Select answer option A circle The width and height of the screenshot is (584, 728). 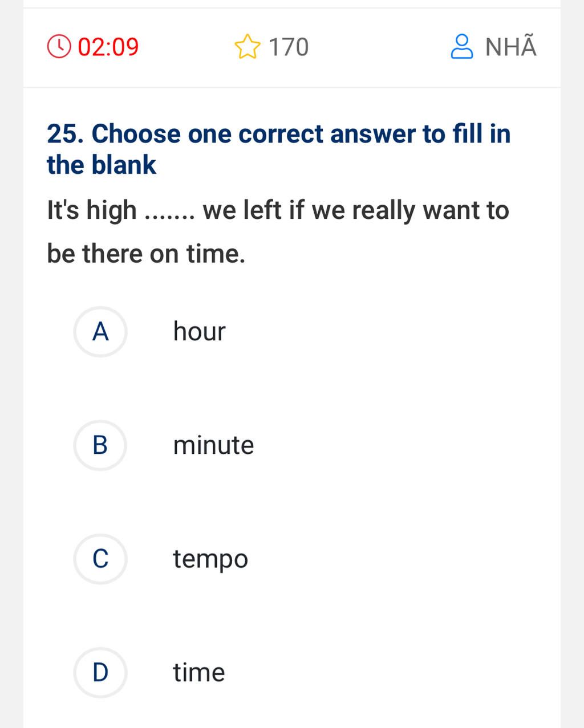click(100, 332)
